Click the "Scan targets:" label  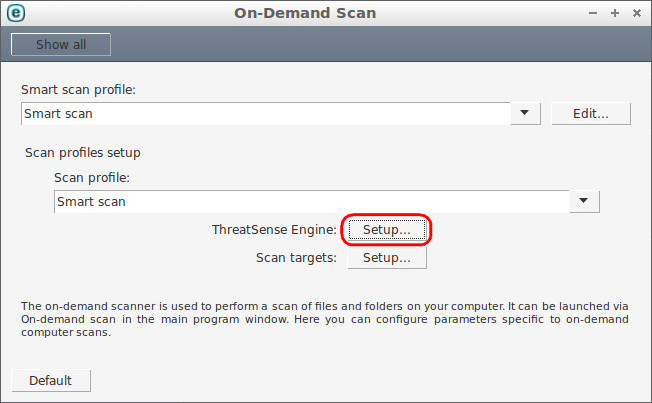[x=296, y=258]
